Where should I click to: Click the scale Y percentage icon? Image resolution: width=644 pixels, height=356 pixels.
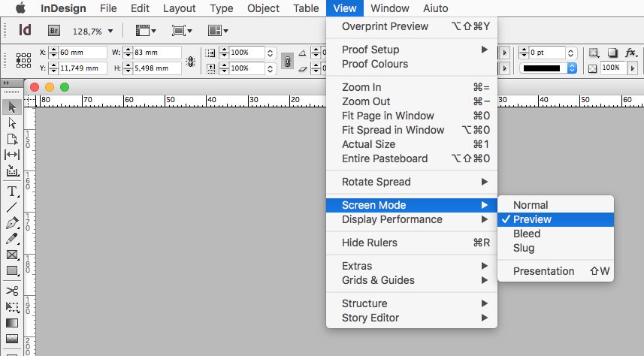point(210,68)
